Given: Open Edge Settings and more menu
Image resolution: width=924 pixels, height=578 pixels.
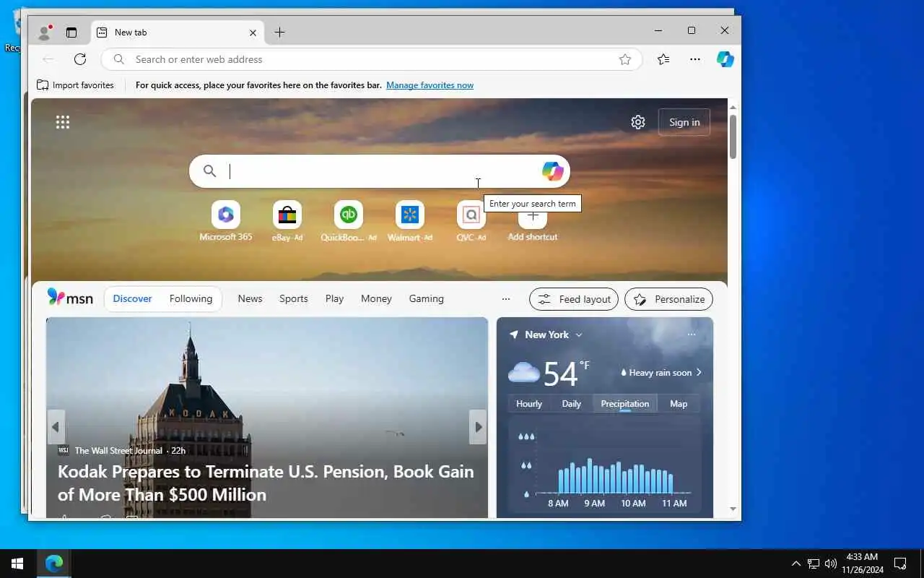Looking at the screenshot, I should point(695,59).
